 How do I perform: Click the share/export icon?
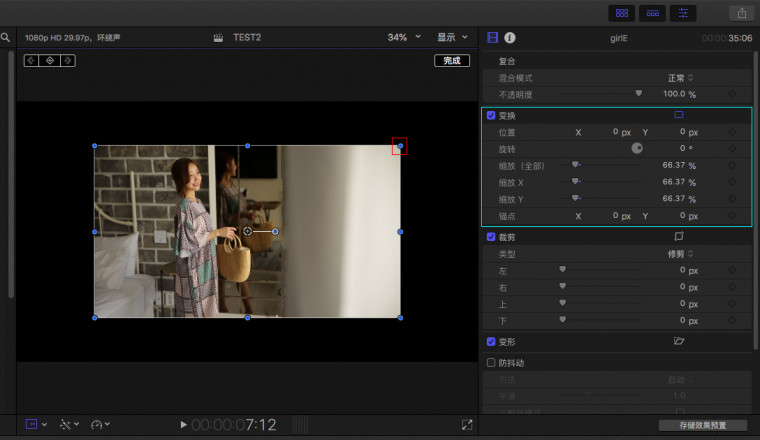[x=742, y=13]
